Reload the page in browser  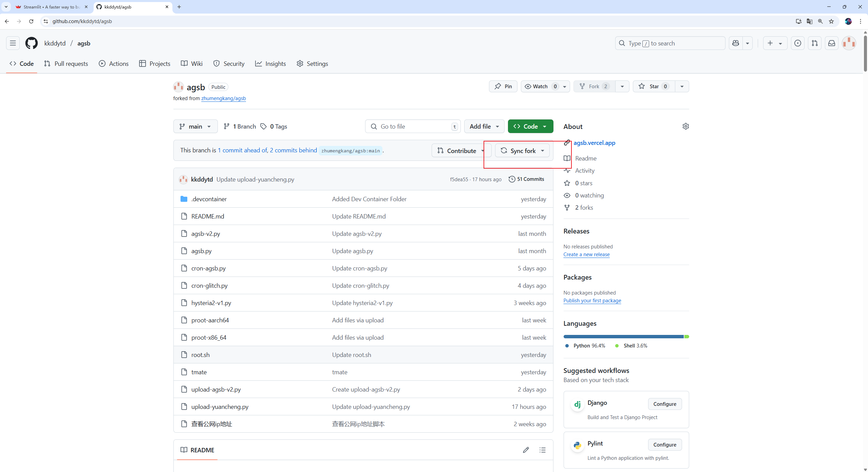(x=31, y=21)
